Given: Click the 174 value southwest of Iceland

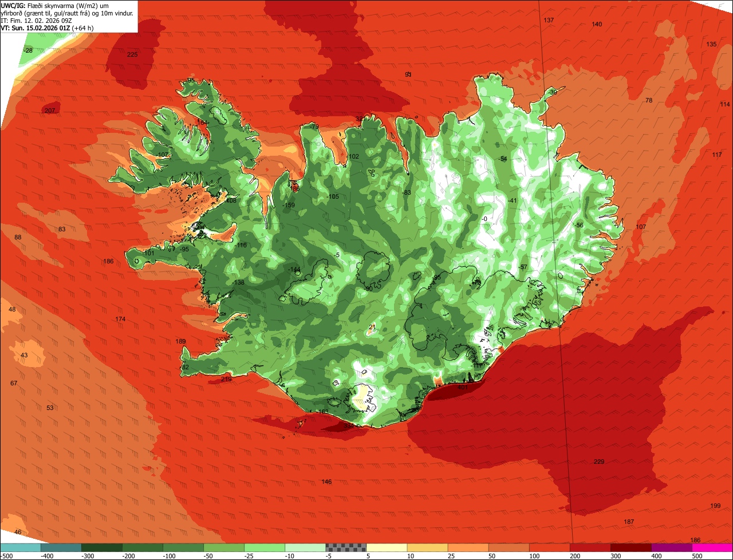Looking at the screenshot, I should 120,319.
